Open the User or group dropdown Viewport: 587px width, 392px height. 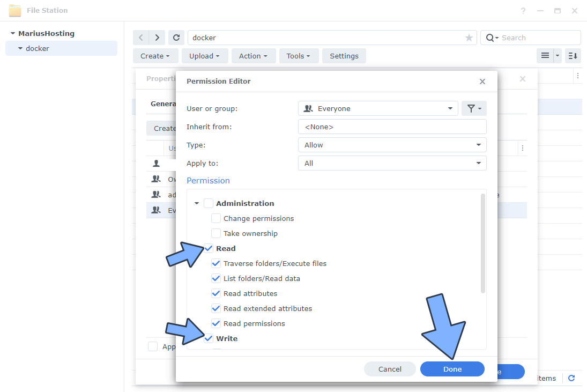[378, 108]
